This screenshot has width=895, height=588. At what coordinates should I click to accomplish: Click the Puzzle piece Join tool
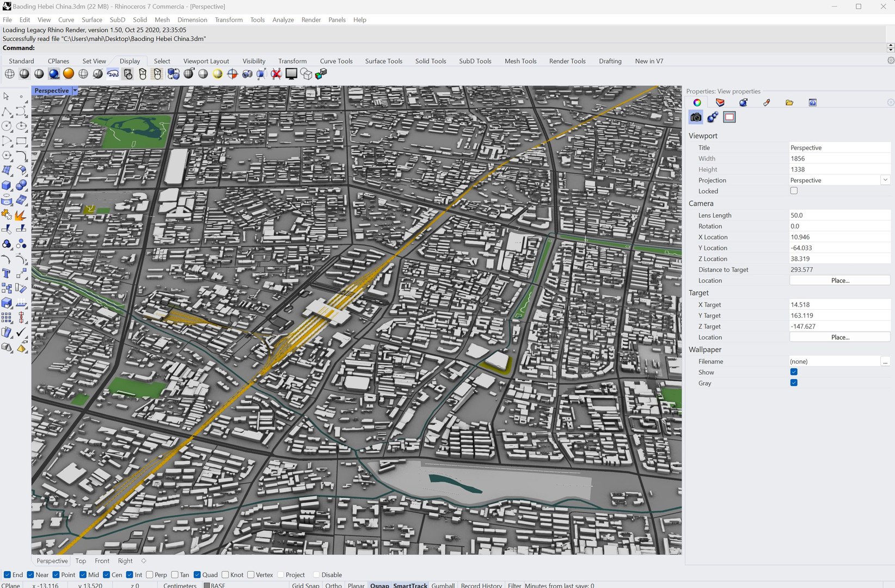click(7, 215)
